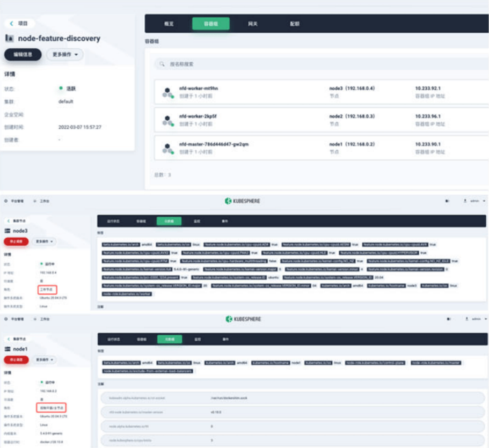Screen dimensions: 489x448
Task: Click the nfd-worker-2kp5f pod icon
Action: coord(168,120)
